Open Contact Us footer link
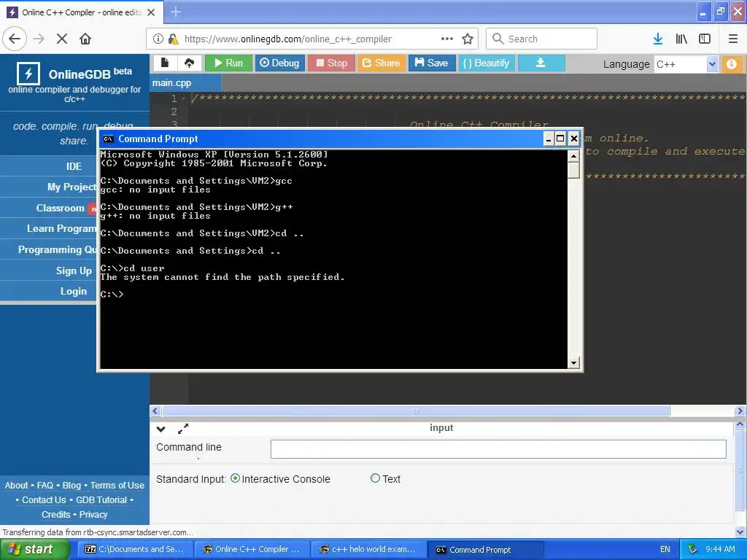Image resolution: width=747 pixels, height=560 pixels. [44, 500]
